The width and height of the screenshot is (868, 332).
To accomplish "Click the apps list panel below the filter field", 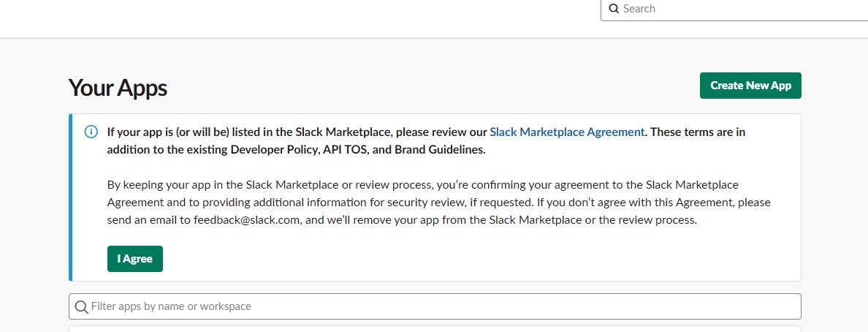I will click(x=435, y=328).
